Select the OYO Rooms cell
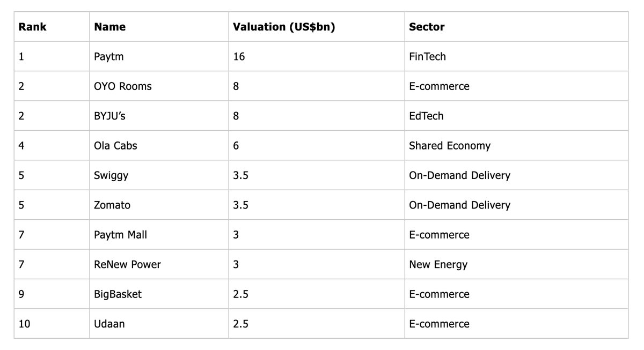Image resolution: width=644 pixels, height=350 pixels. (x=123, y=86)
